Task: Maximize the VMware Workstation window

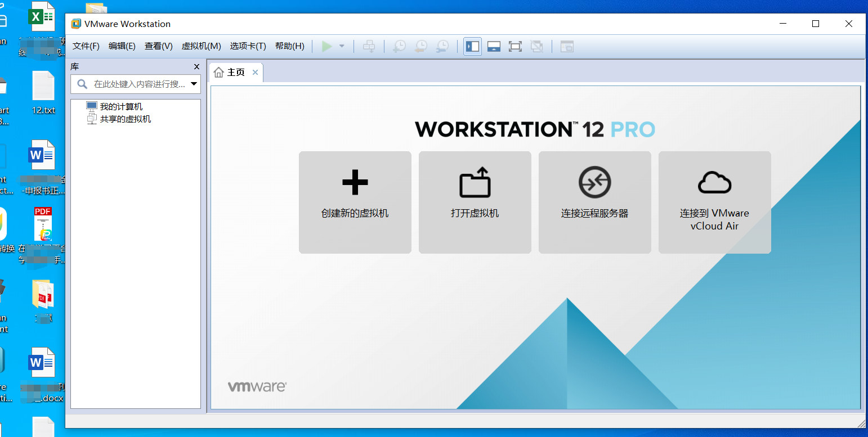Action: point(816,24)
